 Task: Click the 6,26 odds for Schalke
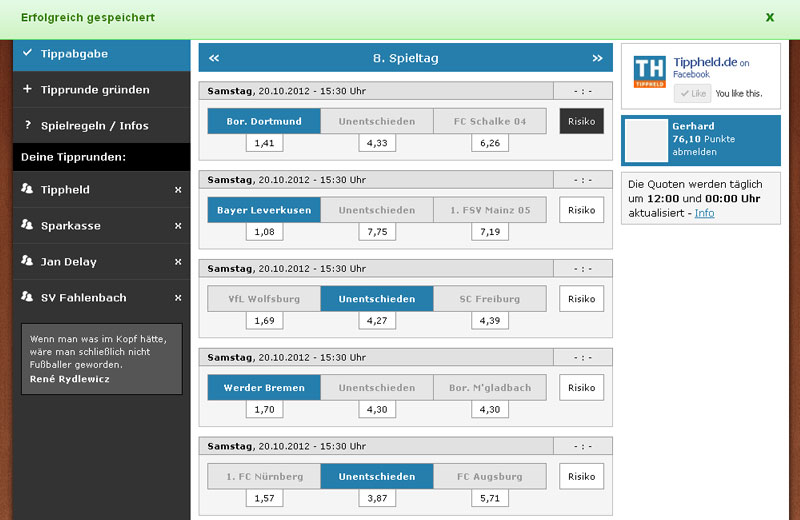coord(490,143)
